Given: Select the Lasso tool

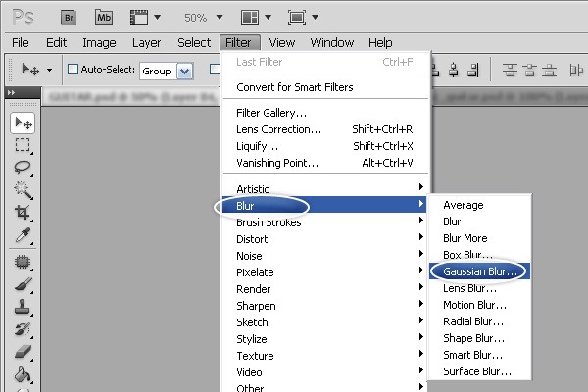Looking at the screenshot, I should coord(23,168).
